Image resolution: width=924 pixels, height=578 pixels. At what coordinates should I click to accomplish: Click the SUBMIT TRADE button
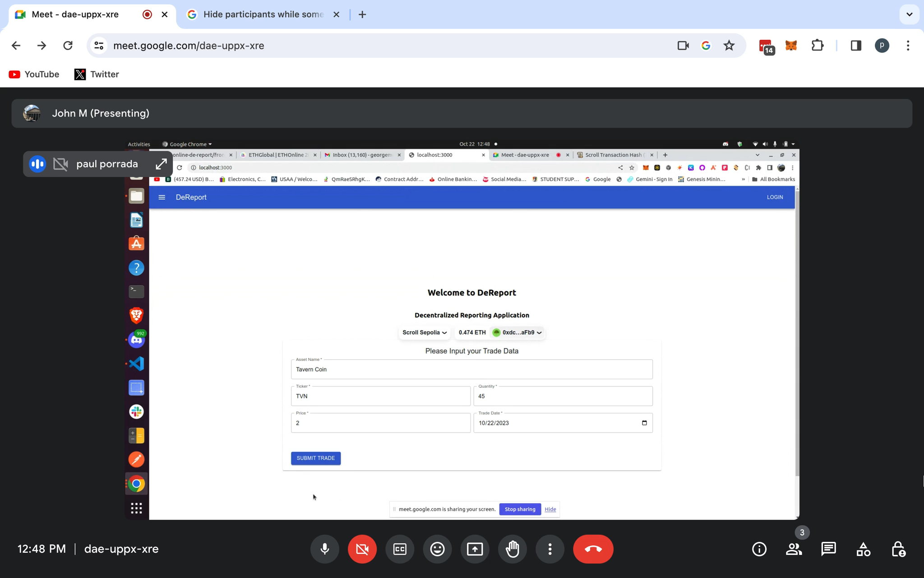(x=315, y=458)
